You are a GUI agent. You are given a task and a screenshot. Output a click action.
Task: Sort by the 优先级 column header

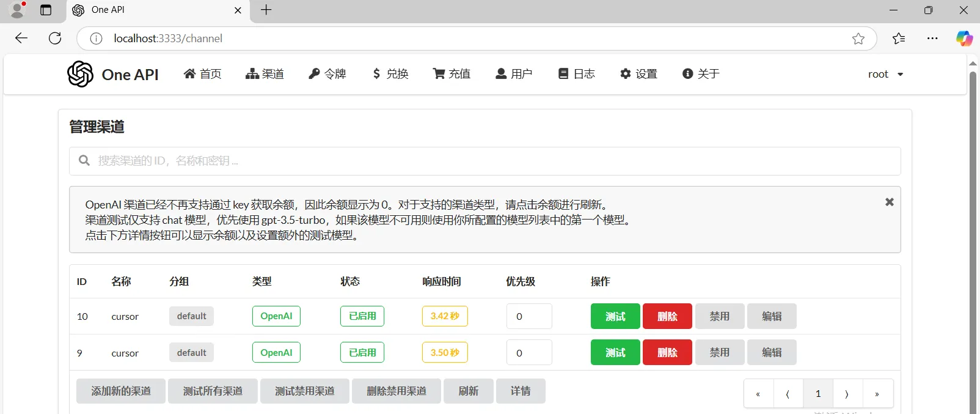[521, 281]
